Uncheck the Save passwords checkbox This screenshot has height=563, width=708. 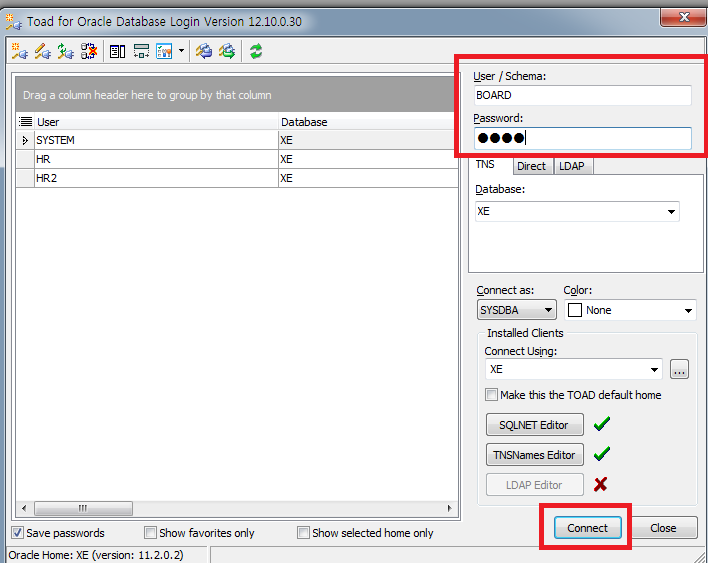point(18,533)
